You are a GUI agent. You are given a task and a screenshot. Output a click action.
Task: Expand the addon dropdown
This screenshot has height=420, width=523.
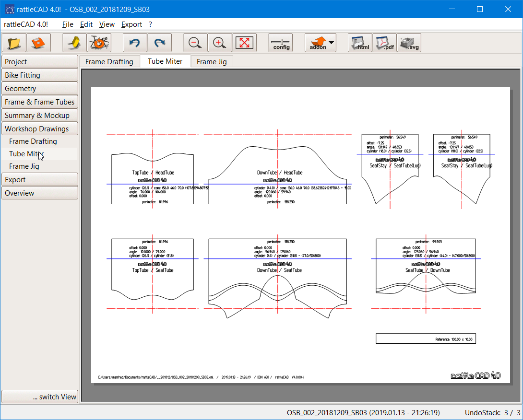point(331,43)
